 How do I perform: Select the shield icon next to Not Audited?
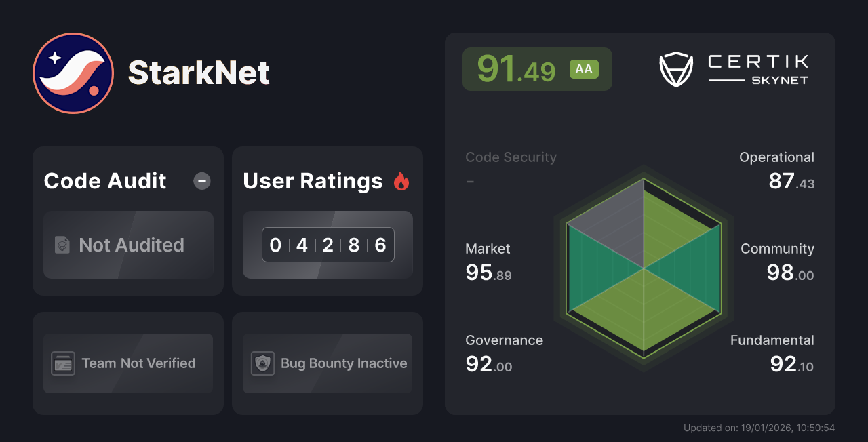coord(61,245)
